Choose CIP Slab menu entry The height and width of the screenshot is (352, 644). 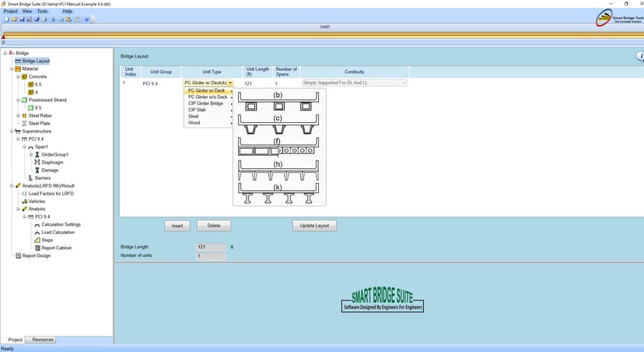tap(208, 110)
